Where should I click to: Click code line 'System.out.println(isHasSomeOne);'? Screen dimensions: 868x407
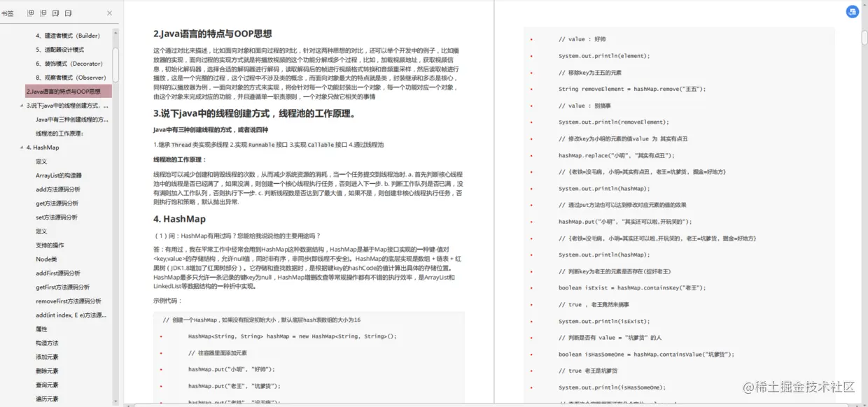(x=612, y=387)
